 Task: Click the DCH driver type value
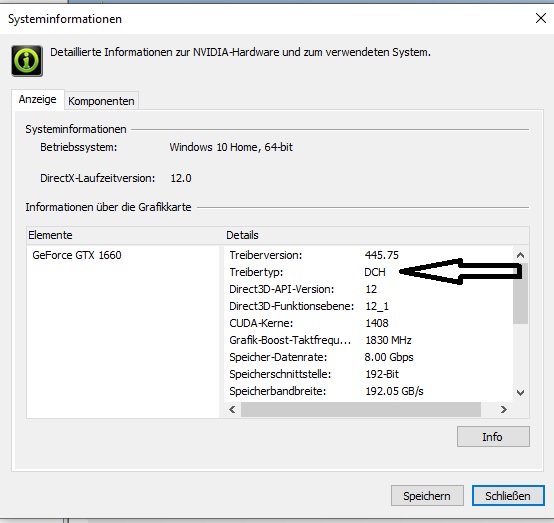375,272
